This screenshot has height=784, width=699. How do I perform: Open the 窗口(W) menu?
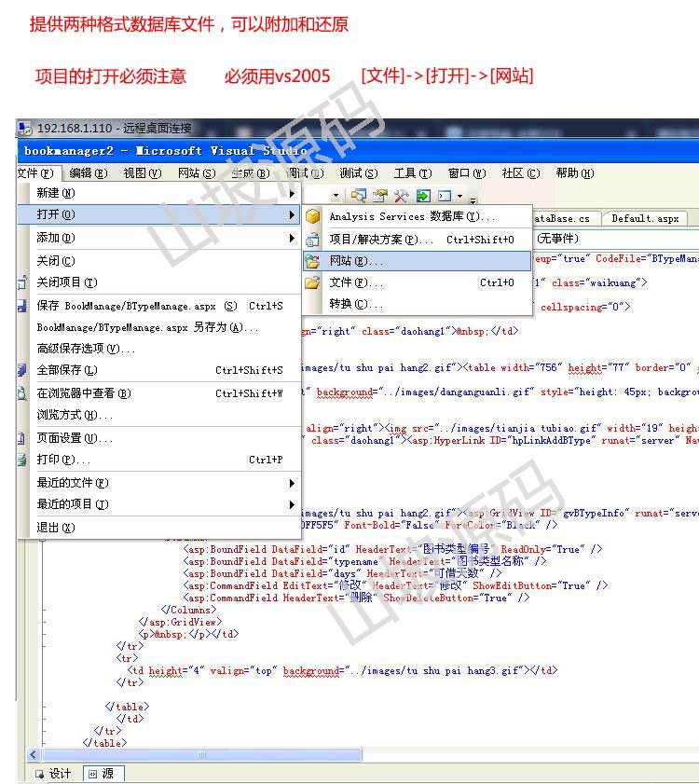467,173
